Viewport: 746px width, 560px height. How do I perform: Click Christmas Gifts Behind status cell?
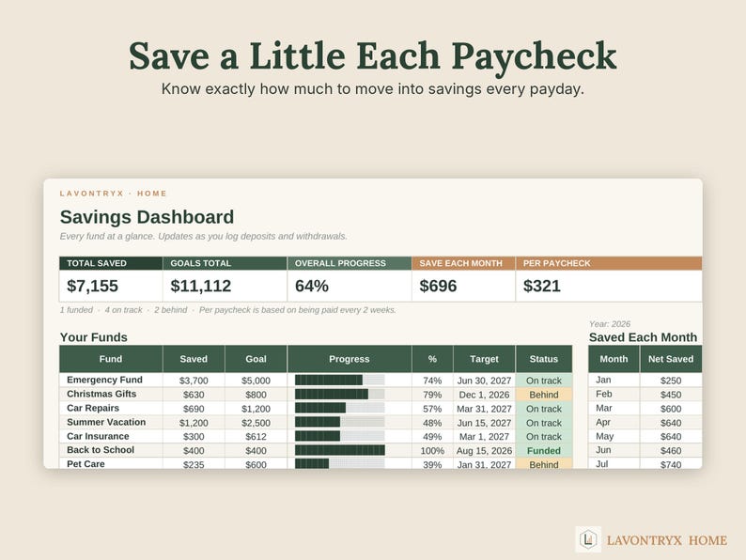(544, 395)
